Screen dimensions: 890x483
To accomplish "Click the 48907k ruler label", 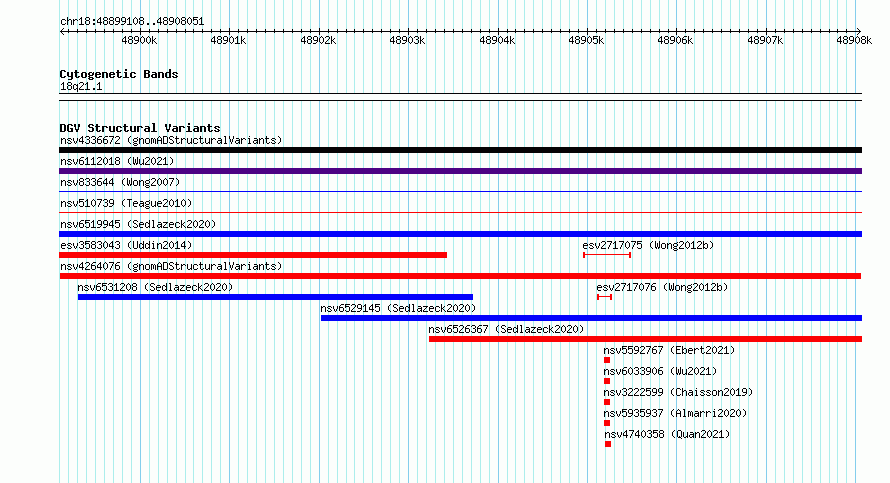I will click(765, 40).
